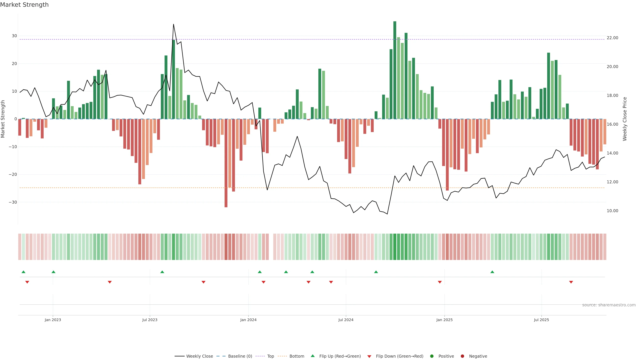
Task: Click the Flip Up green triangle legend icon
Action: (x=312, y=356)
